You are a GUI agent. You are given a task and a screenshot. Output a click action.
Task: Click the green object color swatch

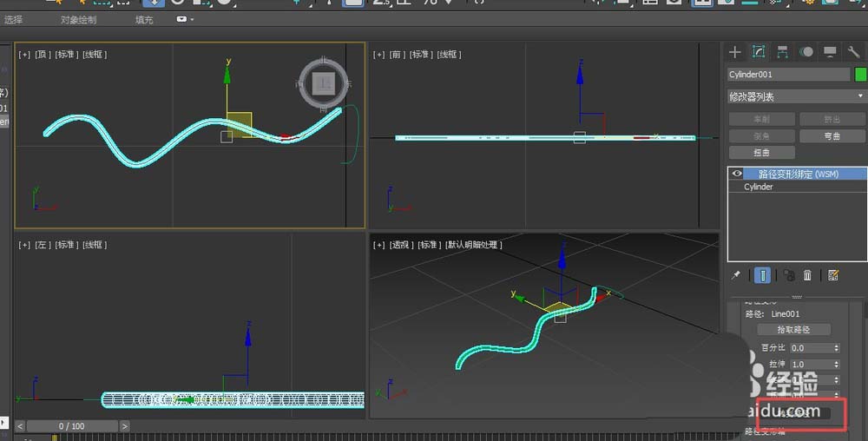[860, 75]
